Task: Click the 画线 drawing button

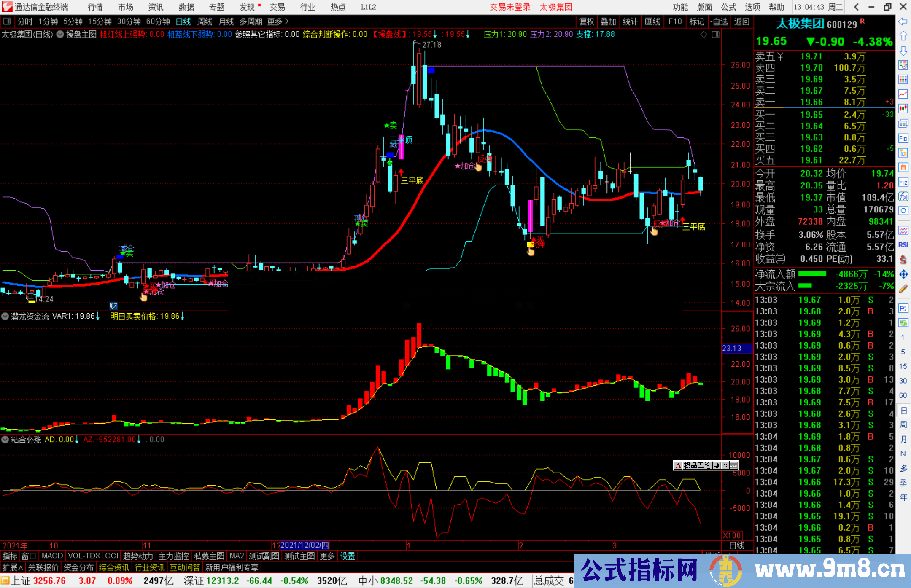Action: 652,21
